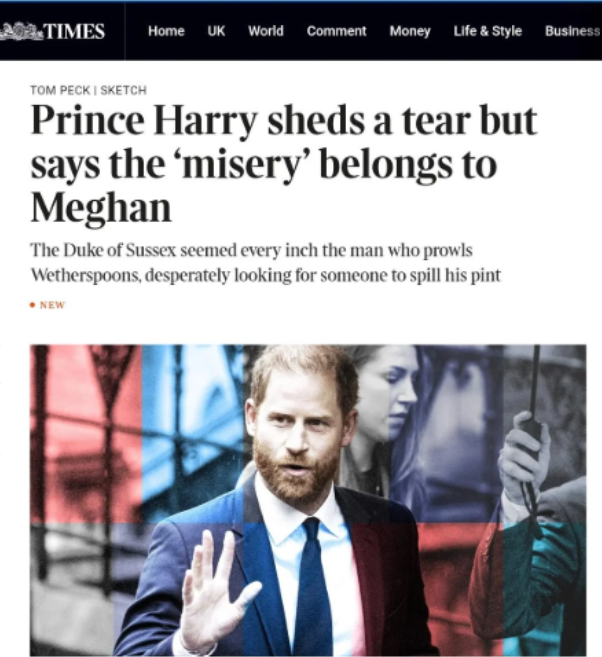The image size is (602, 657).
Task: Click the TIMES masthead text
Action: [x=74, y=31]
